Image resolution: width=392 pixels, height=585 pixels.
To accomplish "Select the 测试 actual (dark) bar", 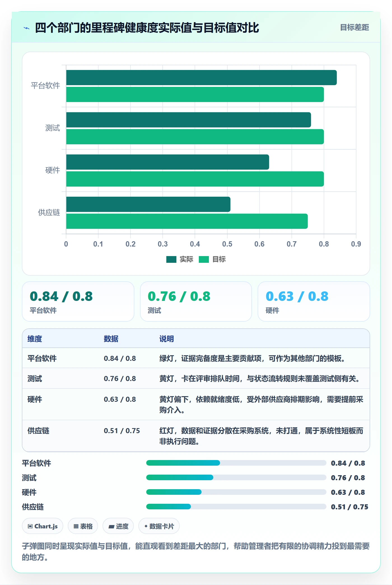I will [188, 120].
